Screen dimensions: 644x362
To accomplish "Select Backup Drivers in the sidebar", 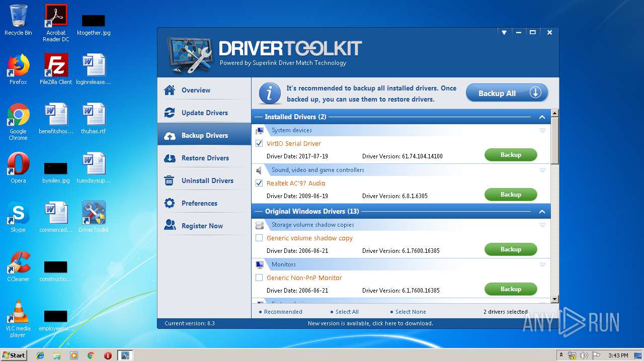I will click(204, 135).
